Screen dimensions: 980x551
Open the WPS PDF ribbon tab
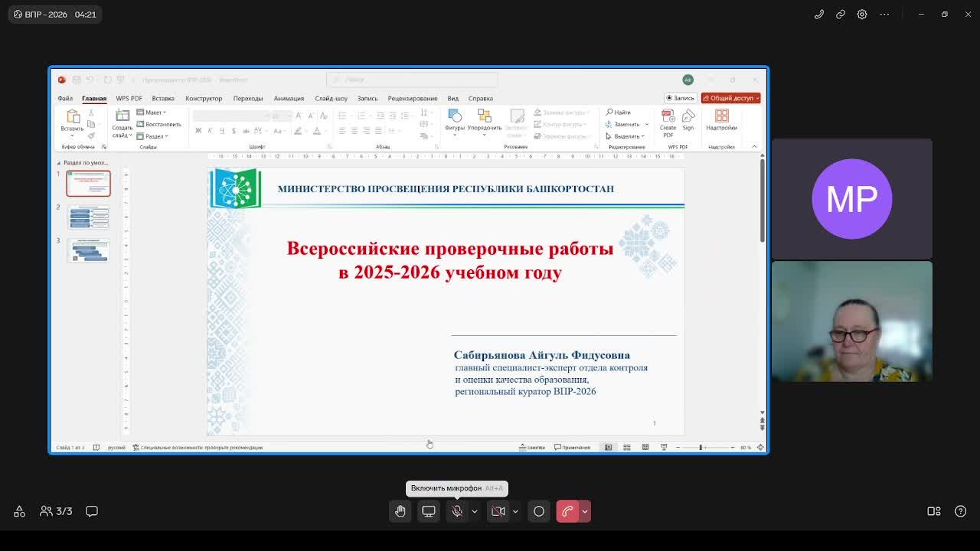pos(129,98)
